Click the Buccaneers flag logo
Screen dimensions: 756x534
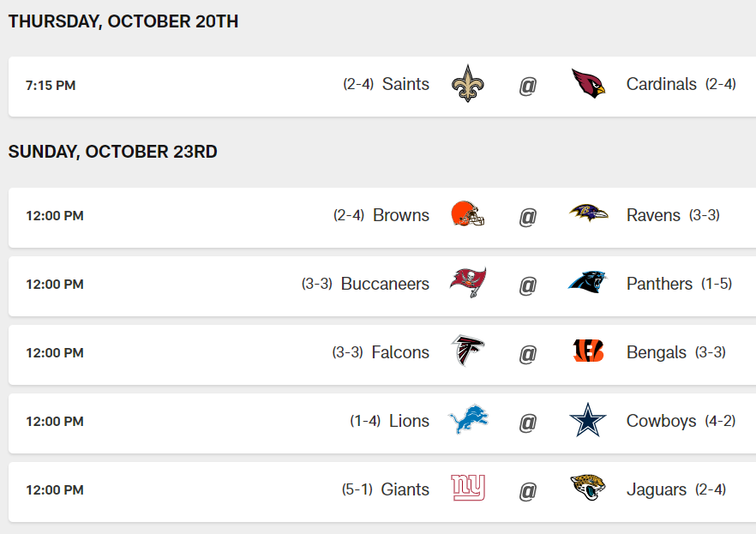coord(467,283)
